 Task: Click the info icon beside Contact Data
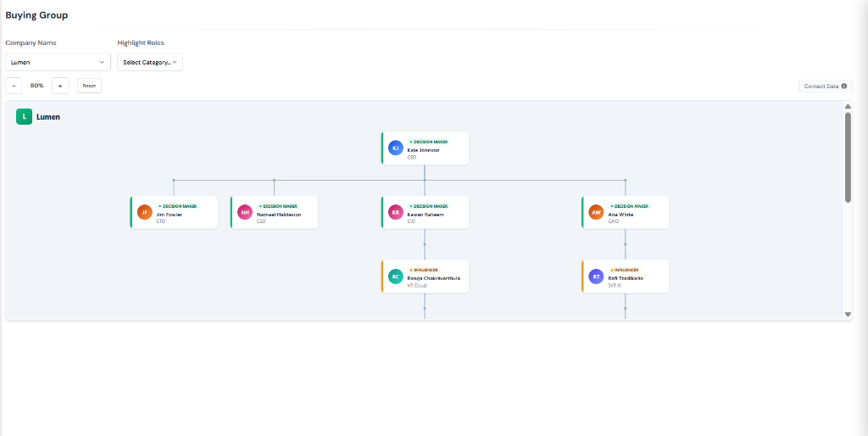[x=844, y=86]
